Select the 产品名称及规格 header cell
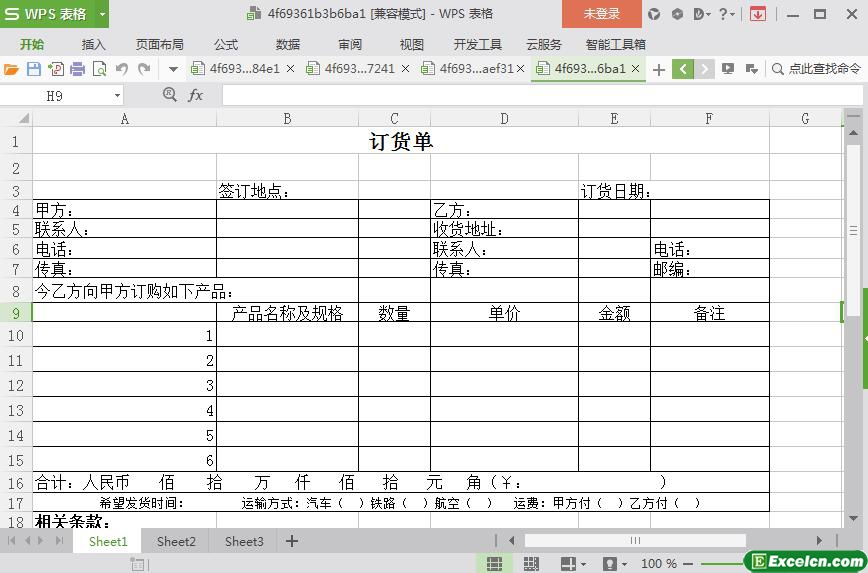This screenshot has width=868, height=573. pyautogui.click(x=287, y=313)
